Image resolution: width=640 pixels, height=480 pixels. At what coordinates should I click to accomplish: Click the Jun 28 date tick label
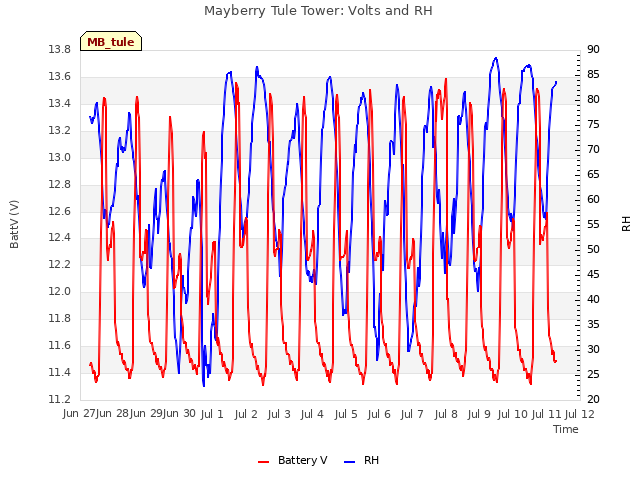coord(113,414)
